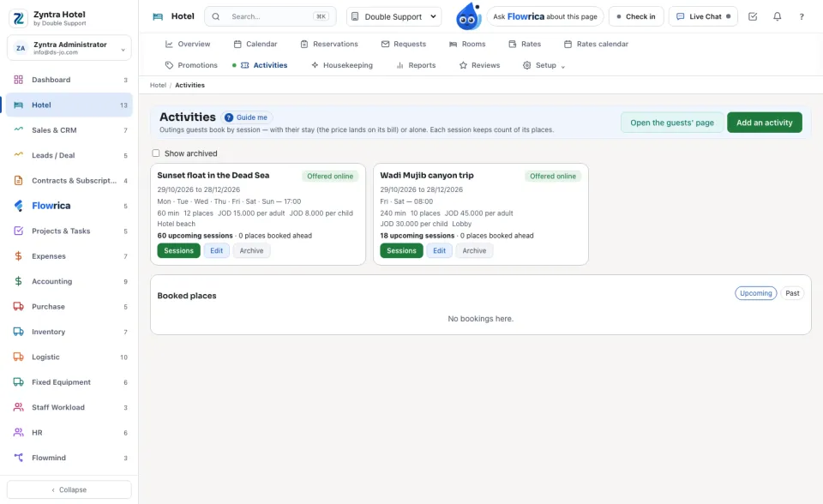Click the Flowrica water drop mascot
Image resolution: width=823 pixels, height=504 pixels.
coord(468,16)
